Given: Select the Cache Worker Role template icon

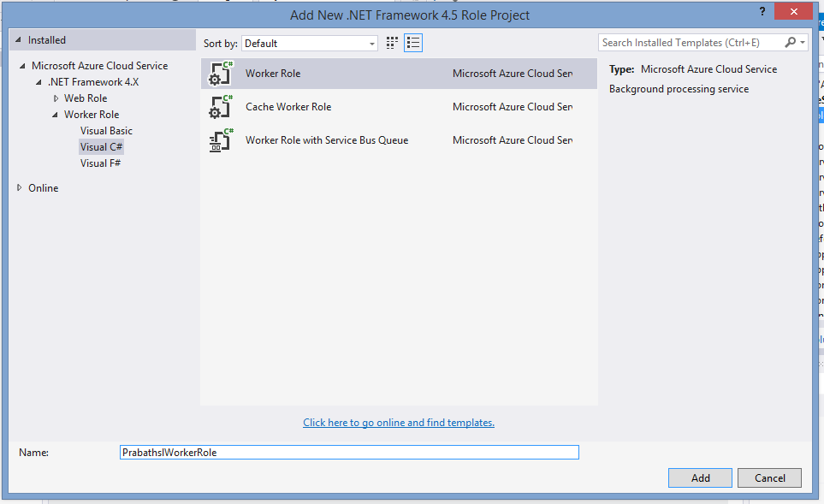Looking at the screenshot, I should [x=221, y=107].
